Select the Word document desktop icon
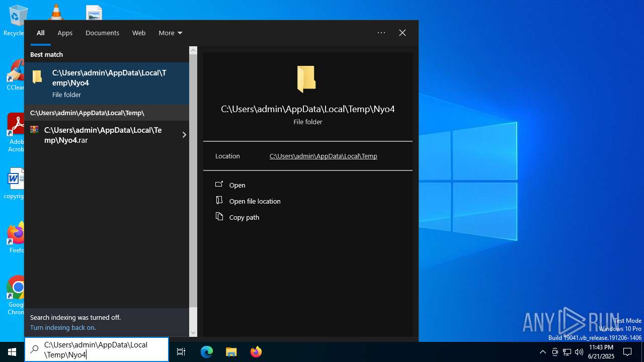The width and height of the screenshot is (644, 362). point(15,184)
